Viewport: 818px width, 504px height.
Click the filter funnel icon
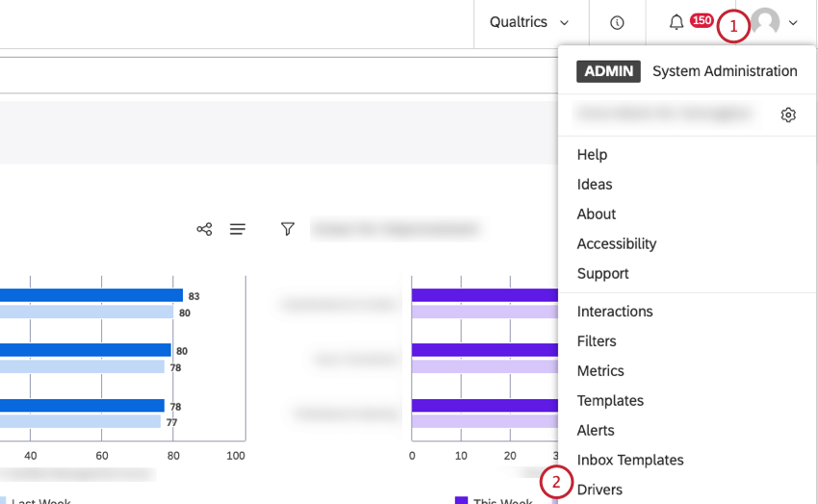click(288, 229)
